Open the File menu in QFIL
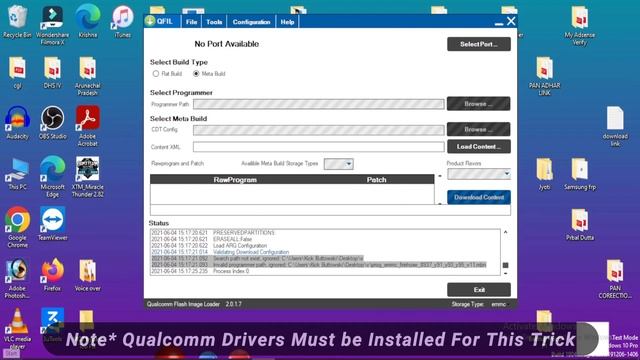640x360 pixels. coord(191,22)
